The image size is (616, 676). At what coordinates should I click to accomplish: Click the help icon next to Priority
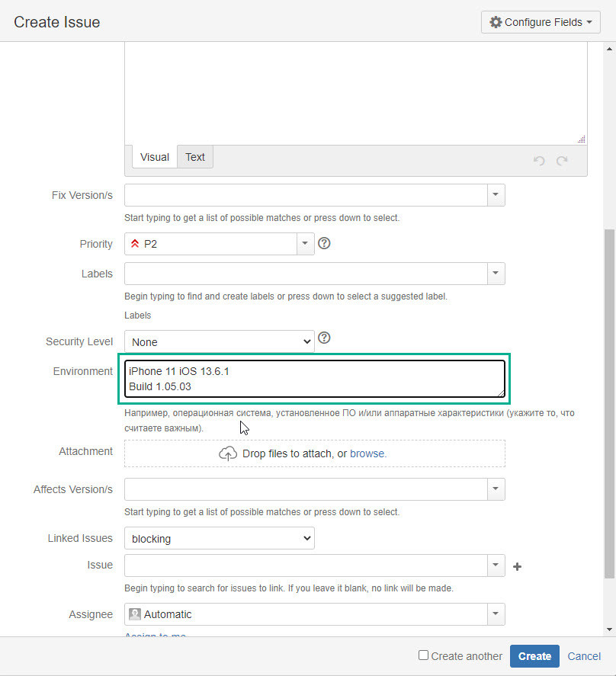[324, 244]
